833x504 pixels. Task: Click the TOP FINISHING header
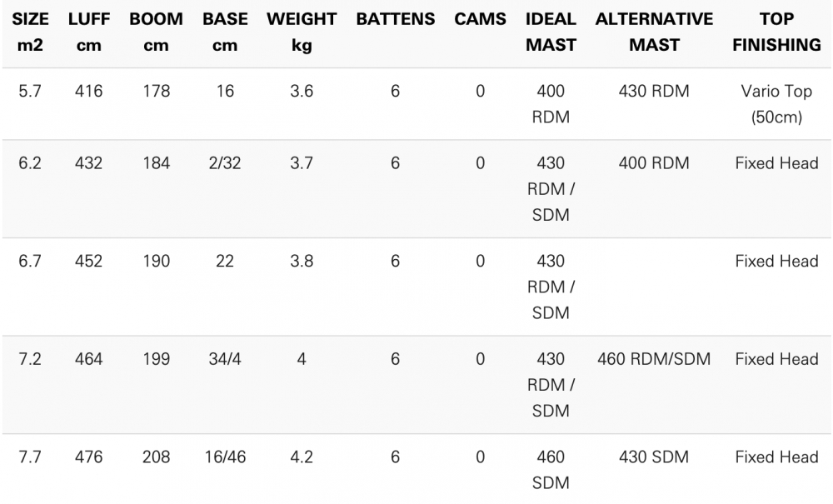point(776,32)
